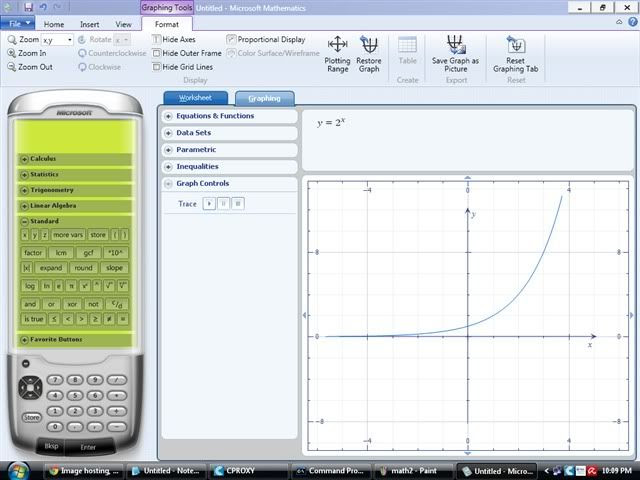Click the calculator Enter key
The height and width of the screenshot is (480, 640).
click(x=88, y=447)
